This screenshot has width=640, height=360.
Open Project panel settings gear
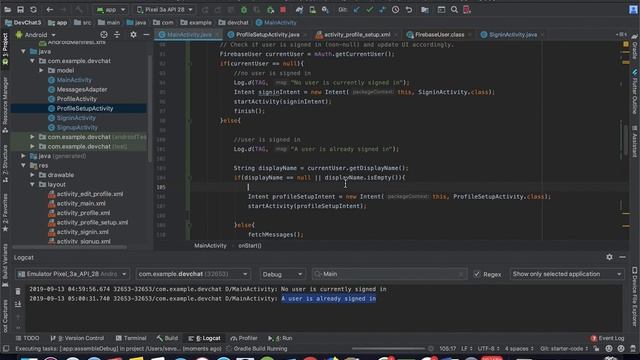pyautogui.click(x=133, y=35)
